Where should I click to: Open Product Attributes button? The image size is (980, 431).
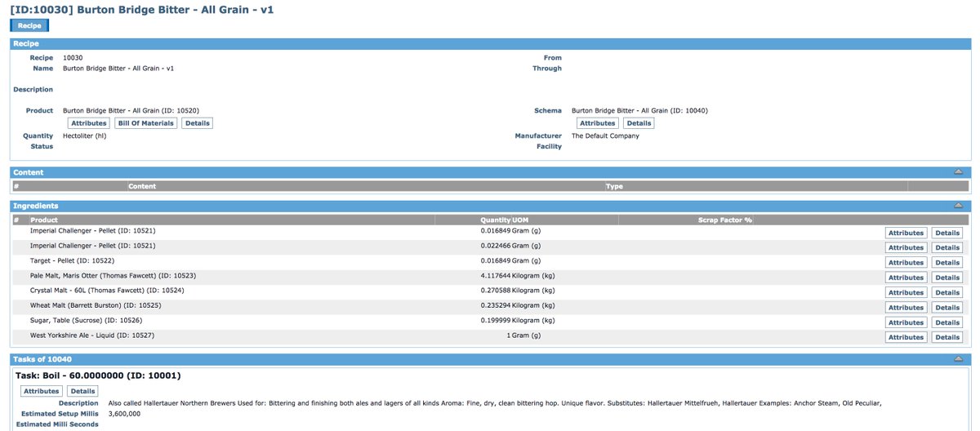click(x=88, y=123)
